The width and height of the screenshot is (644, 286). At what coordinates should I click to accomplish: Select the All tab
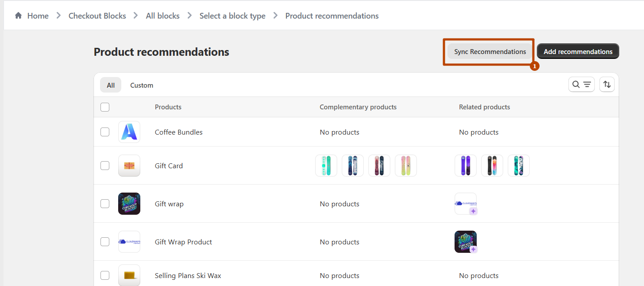point(111,85)
